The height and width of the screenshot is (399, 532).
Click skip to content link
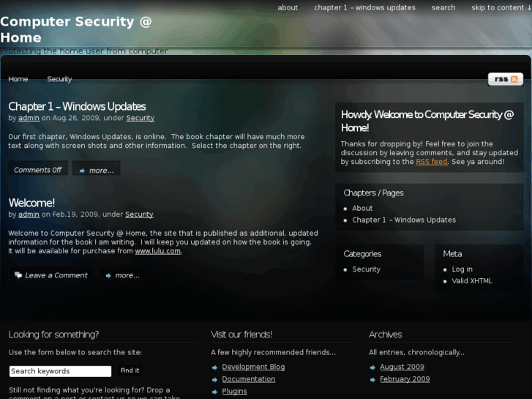tap(501, 7)
